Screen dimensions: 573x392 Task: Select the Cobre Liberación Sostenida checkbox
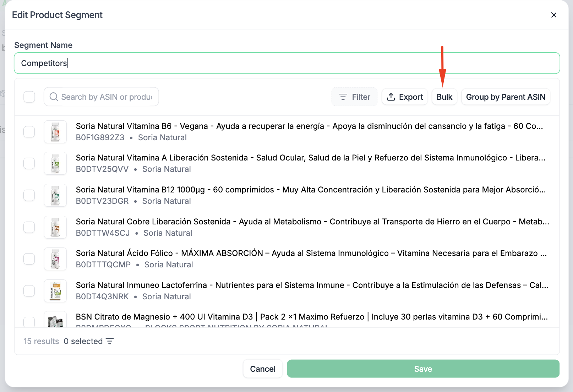point(29,227)
